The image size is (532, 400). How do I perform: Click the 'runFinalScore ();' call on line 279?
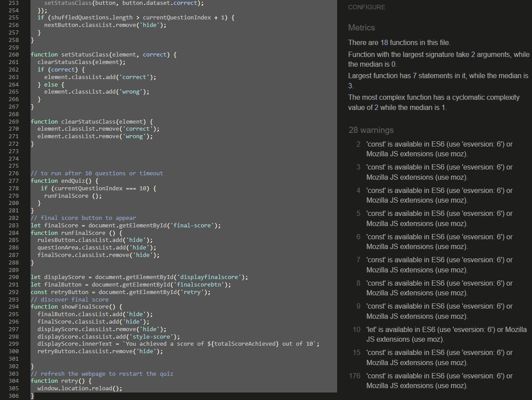point(73,196)
